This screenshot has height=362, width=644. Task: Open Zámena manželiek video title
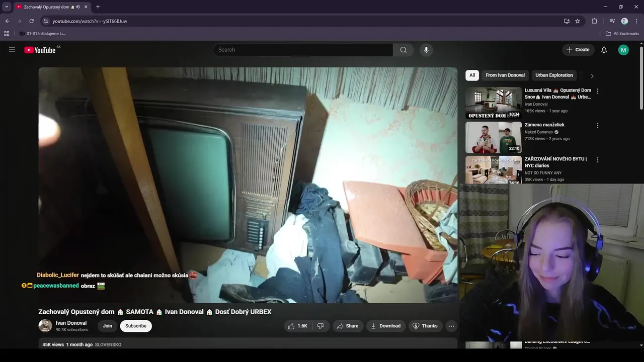(544, 125)
